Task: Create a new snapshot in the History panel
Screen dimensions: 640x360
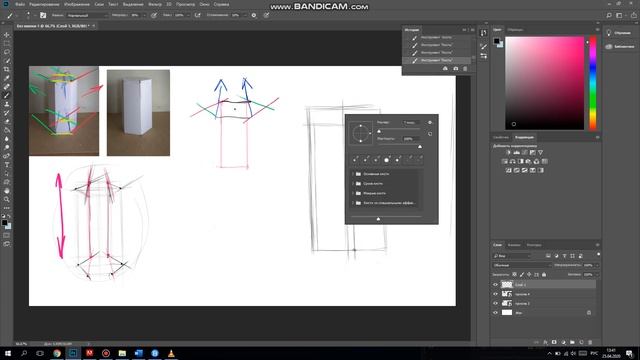Action: [x=456, y=69]
